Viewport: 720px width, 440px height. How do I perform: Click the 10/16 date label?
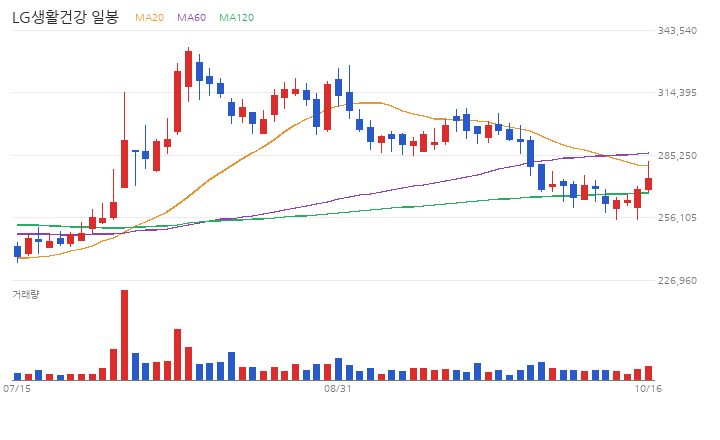point(648,389)
